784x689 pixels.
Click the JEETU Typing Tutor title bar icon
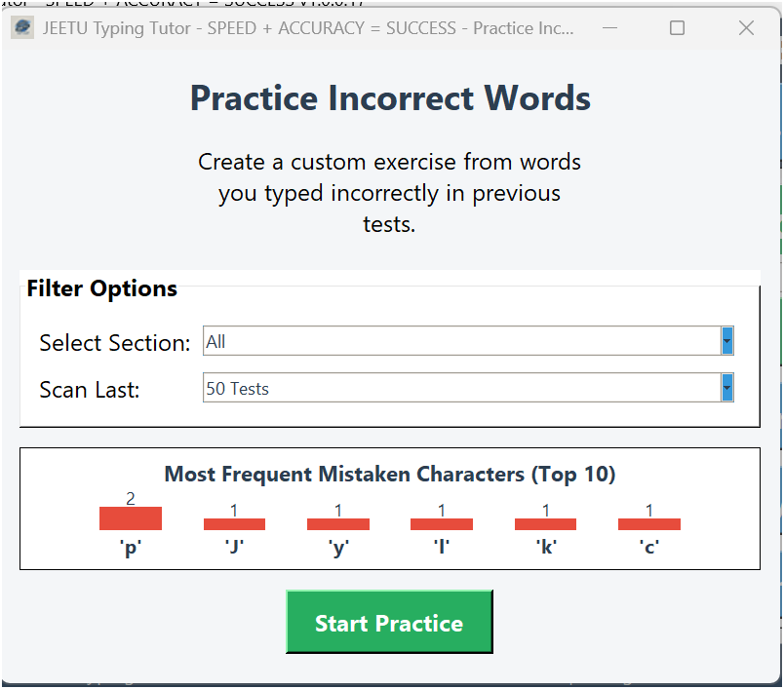click(21, 28)
